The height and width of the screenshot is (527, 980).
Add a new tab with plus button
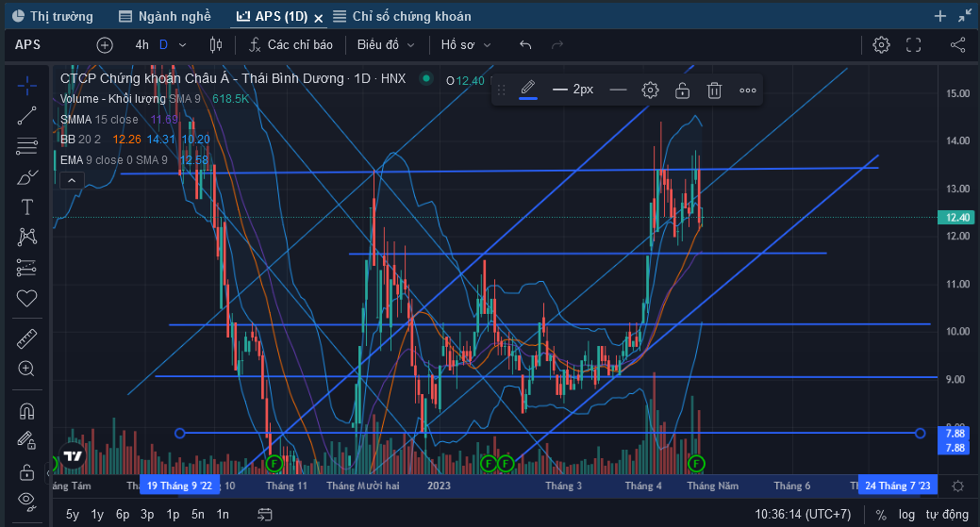click(940, 16)
